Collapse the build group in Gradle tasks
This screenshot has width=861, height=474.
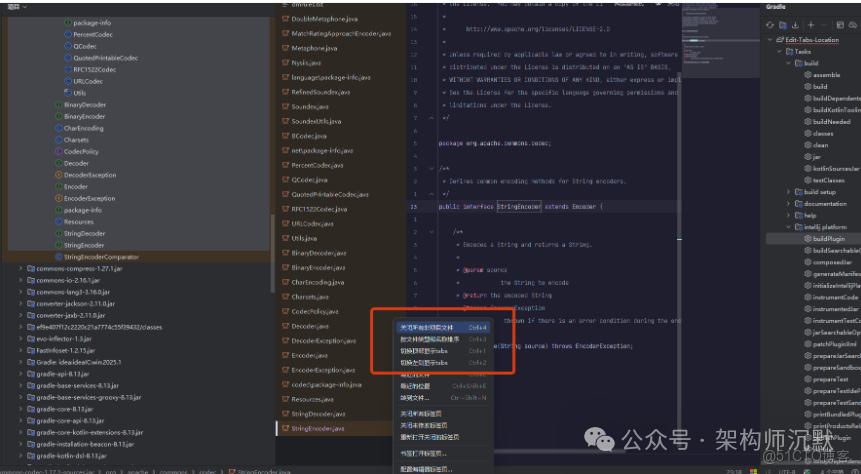tap(789, 63)
